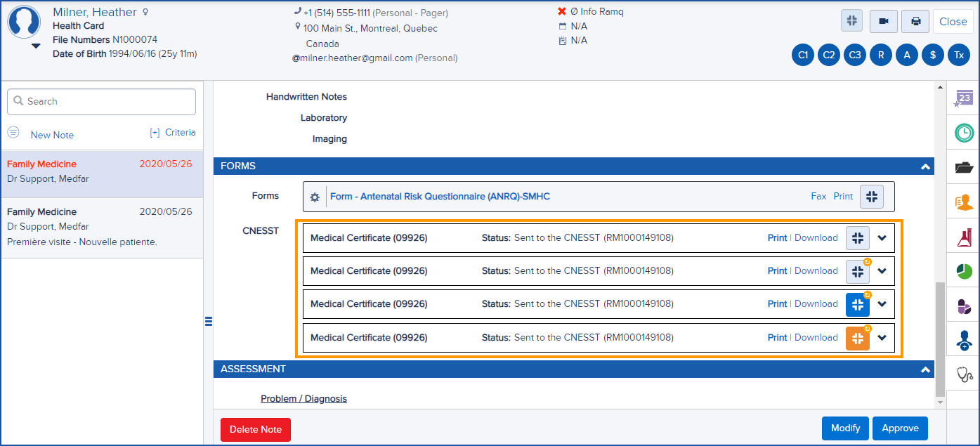This screenshot has height=446, width=980.
Task: Open the telehealth video camera icon
Action: (883, 21)
